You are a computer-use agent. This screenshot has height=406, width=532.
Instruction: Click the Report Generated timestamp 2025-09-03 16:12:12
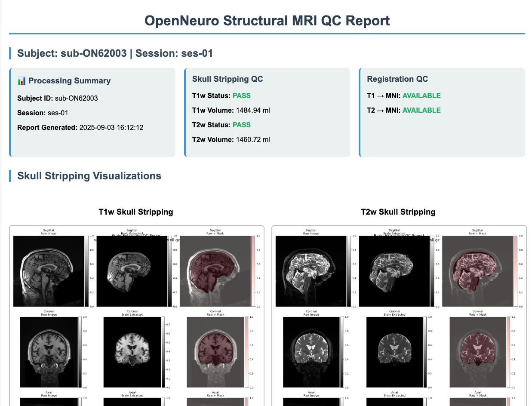(x=111, y=127)
